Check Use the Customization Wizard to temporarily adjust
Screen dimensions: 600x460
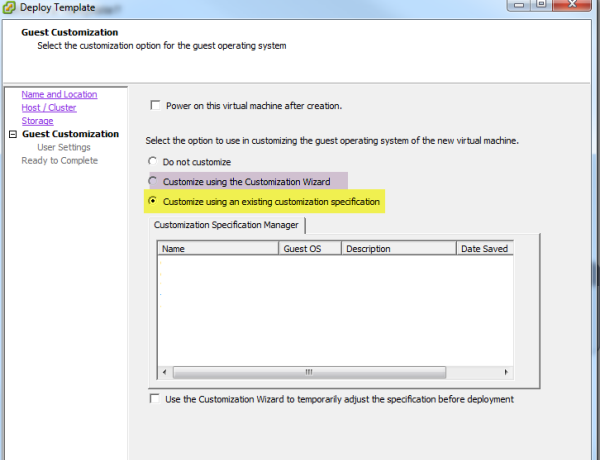tap(154, 399)
